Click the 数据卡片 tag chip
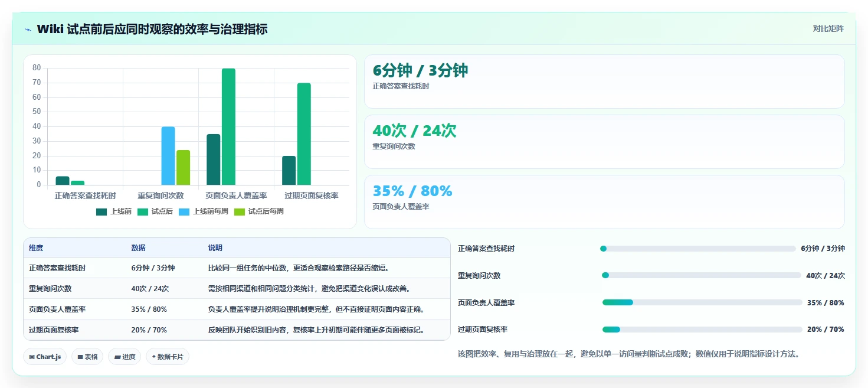 tap(168, 357)
